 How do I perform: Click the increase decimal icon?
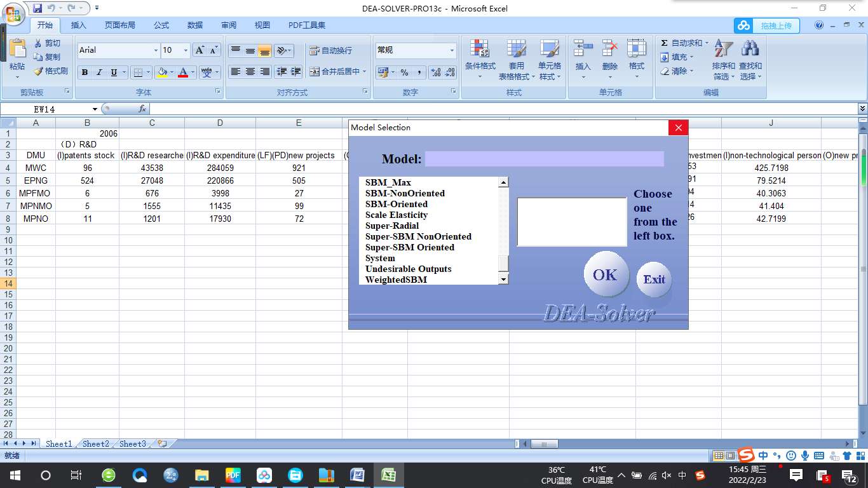[436, 72]
